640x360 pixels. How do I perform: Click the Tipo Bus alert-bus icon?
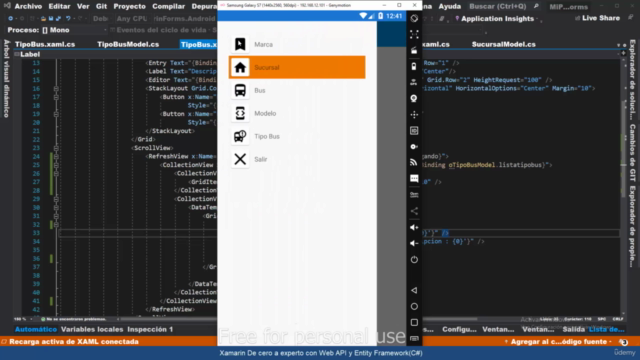click(240, 136)
